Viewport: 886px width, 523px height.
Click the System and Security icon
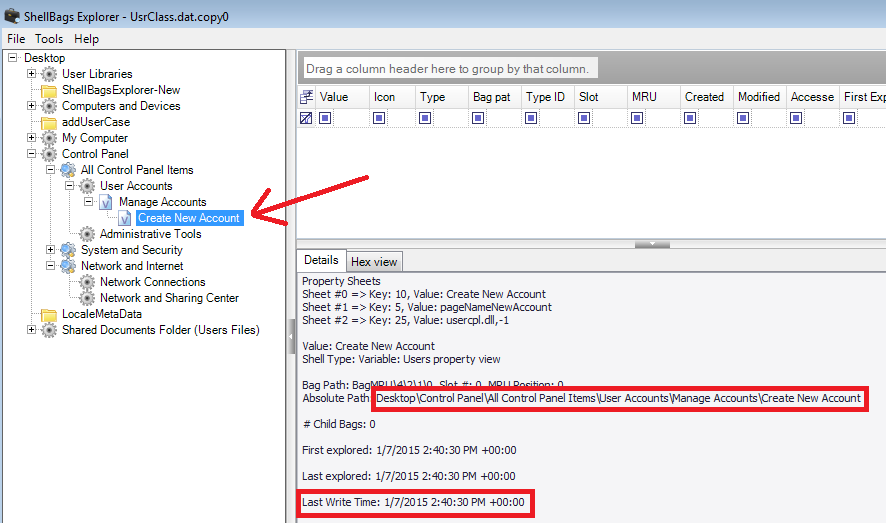68,250
